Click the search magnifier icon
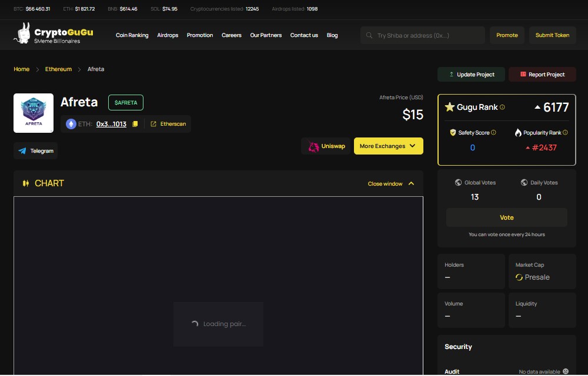The height and width of the screenshot is (376, 588). coord(369,35)
